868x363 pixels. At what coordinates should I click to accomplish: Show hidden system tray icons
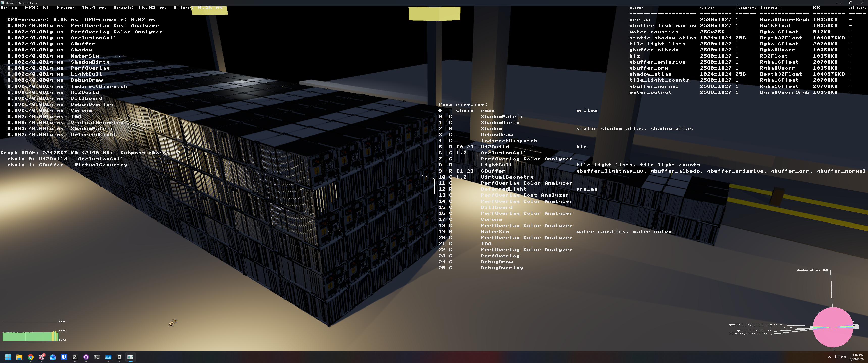tap(829, 357)
